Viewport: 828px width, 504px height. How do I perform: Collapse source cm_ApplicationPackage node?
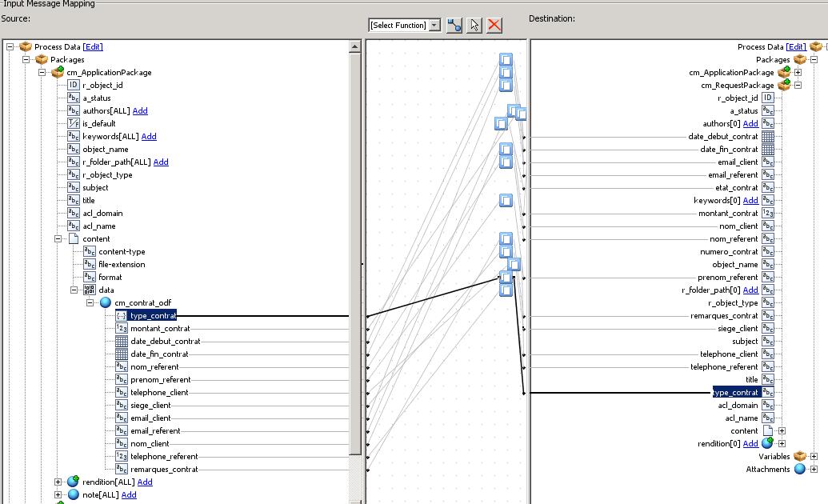[42, 72]
